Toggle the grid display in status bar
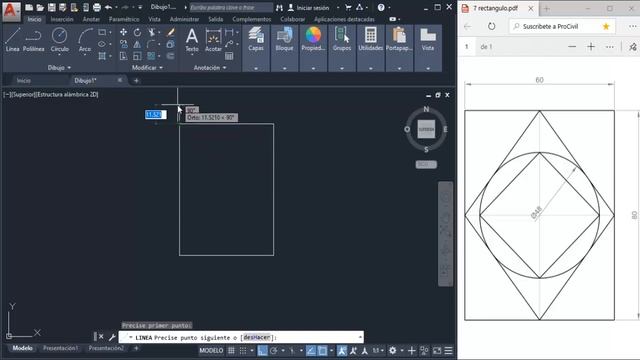This screenshot has height=360, width=640. pos(231,351)
